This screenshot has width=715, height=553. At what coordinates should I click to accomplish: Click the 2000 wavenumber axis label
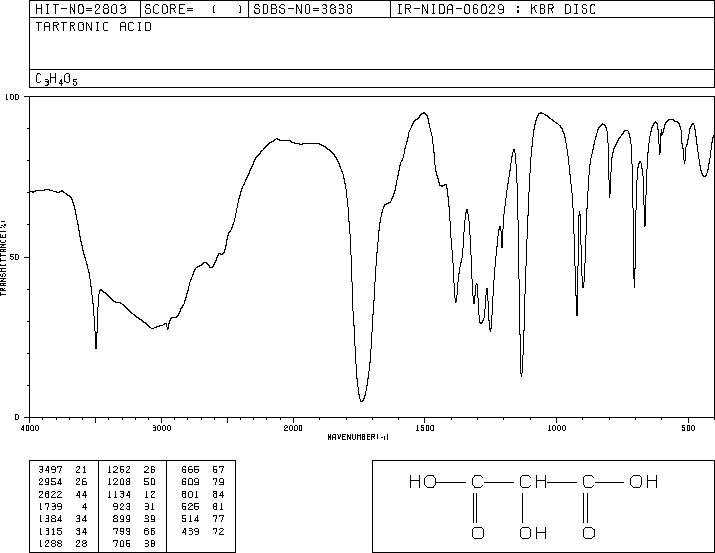click(x=293, y=428)
